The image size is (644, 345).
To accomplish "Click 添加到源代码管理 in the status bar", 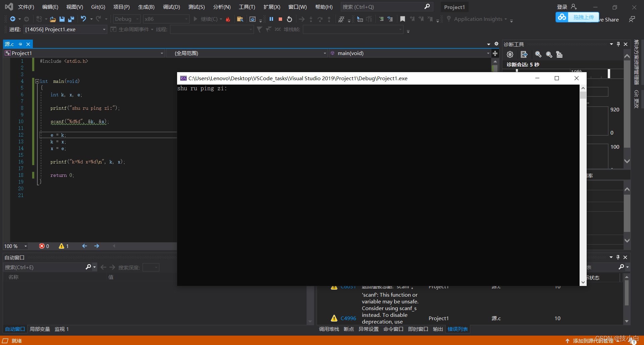I will tap(593, 341).
